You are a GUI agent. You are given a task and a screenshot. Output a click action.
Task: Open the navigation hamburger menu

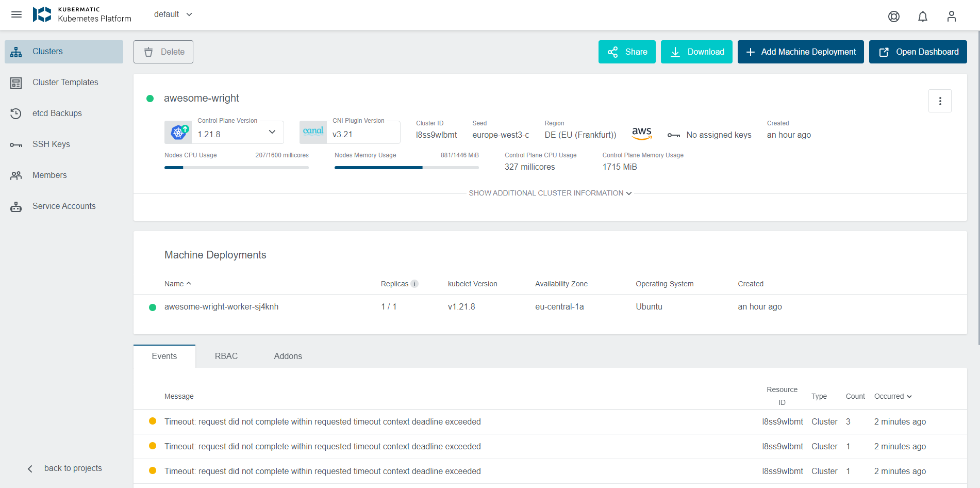[16, 14]
